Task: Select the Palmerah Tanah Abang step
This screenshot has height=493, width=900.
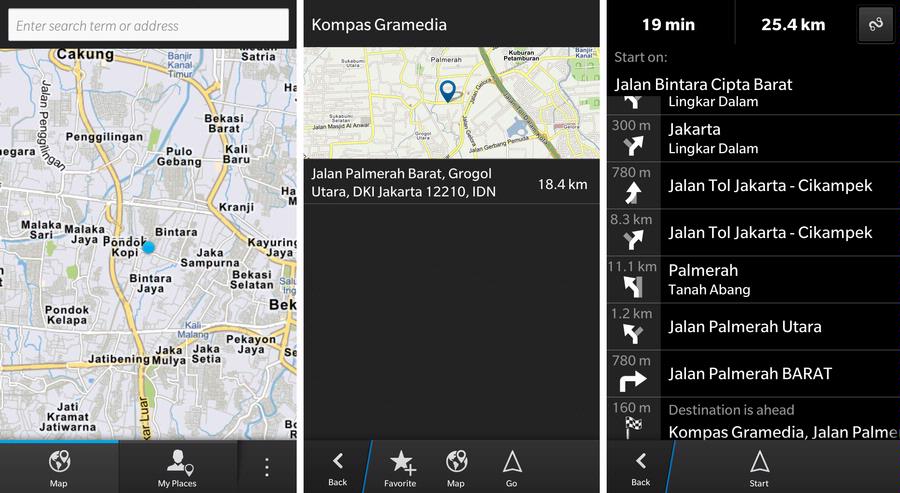Action: (x=753, y=280)
